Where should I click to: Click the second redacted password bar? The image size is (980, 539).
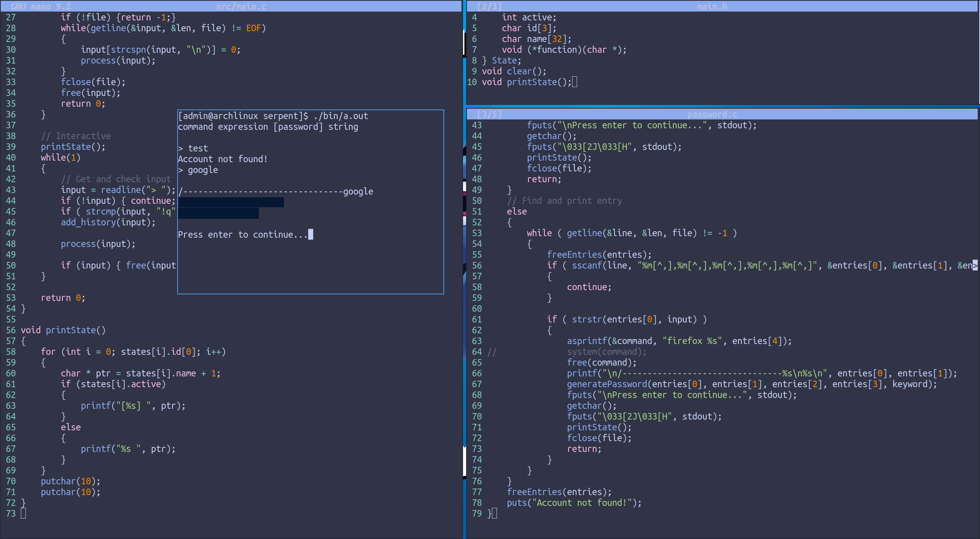click(218, 213)
